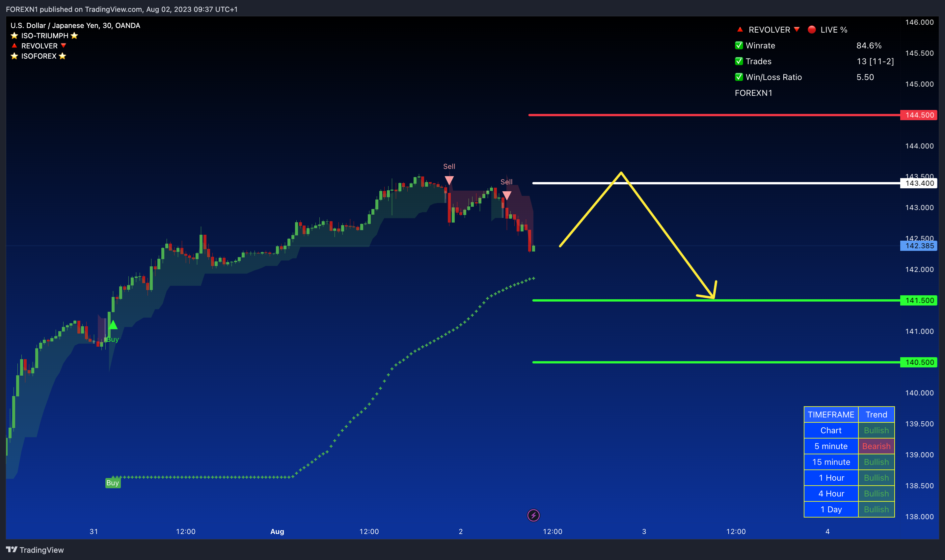Click the Trades green checkmark
The height and width of the screenshot is (560, 945).
point(739,61)
